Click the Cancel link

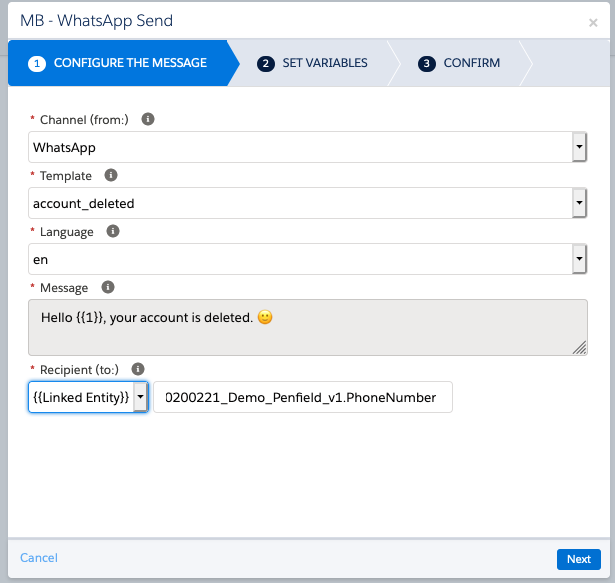(39, 558)
